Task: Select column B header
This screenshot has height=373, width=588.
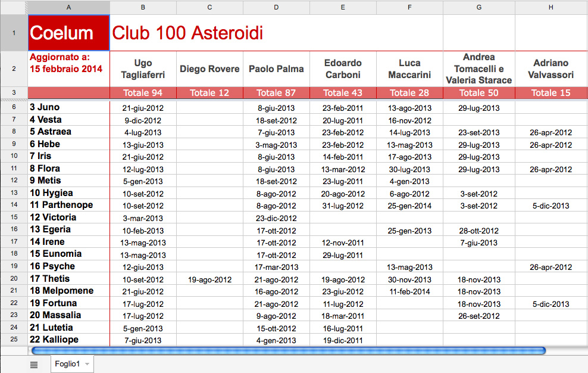Action: [x=143, y=7]
